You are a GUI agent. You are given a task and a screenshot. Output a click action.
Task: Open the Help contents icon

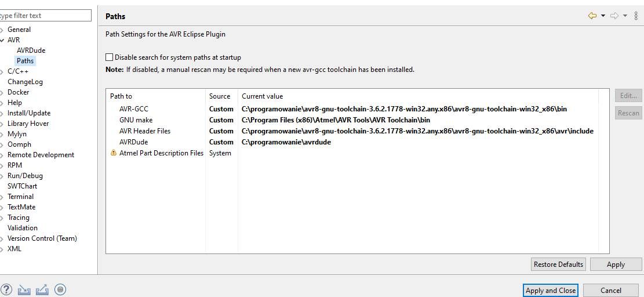(x=6, y=289)
